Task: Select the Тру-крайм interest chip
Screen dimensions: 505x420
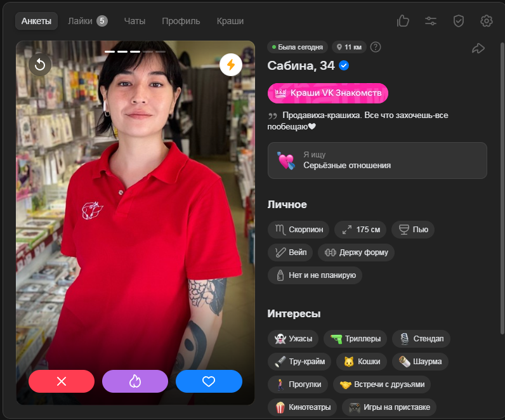Action: [x=299, y=362]
